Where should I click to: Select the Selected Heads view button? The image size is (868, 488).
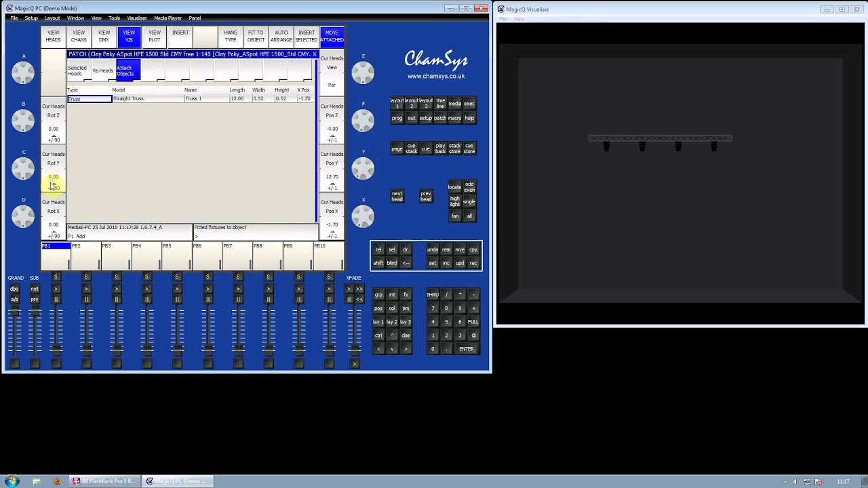pos(77,70)
